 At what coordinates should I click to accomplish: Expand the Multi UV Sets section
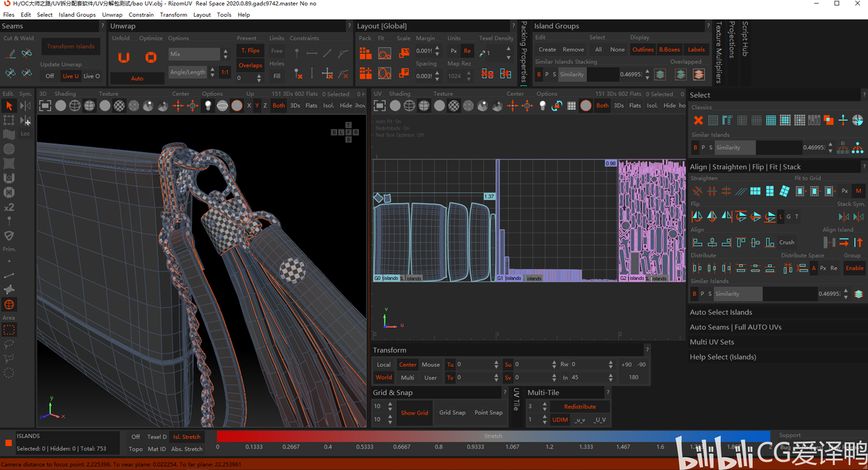[712, 342]
